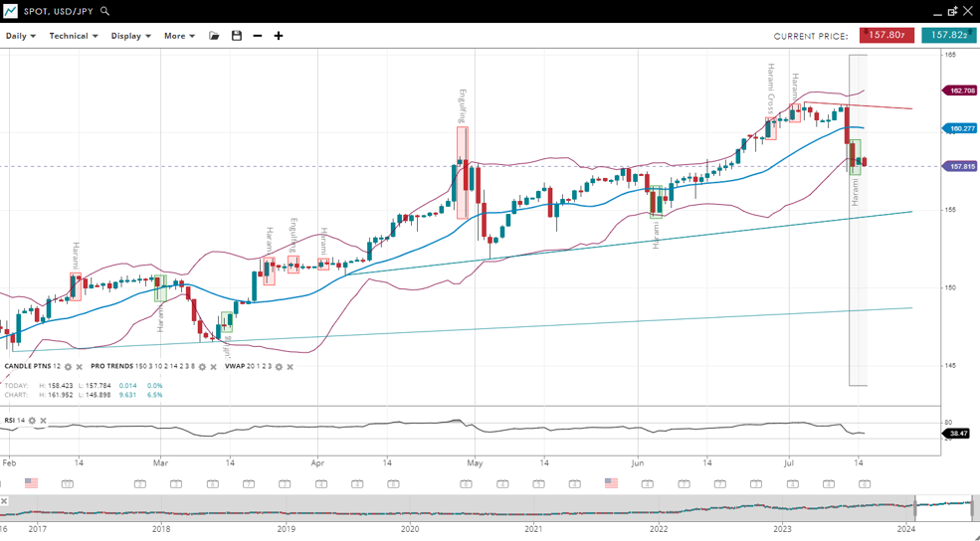Image resolution: width=980 pixels, height=541 pixels.
Task: Click the teal buy price 157.82
Action: 948,36
